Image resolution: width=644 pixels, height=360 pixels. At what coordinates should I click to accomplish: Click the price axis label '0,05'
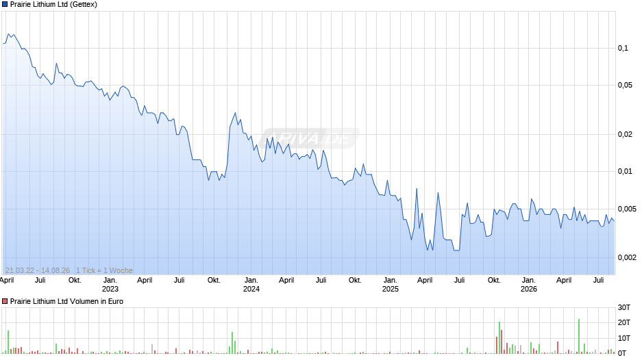[625, 85]
